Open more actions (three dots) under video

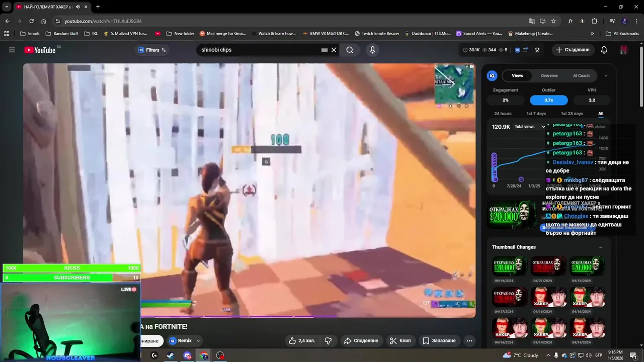coord(469,340)
